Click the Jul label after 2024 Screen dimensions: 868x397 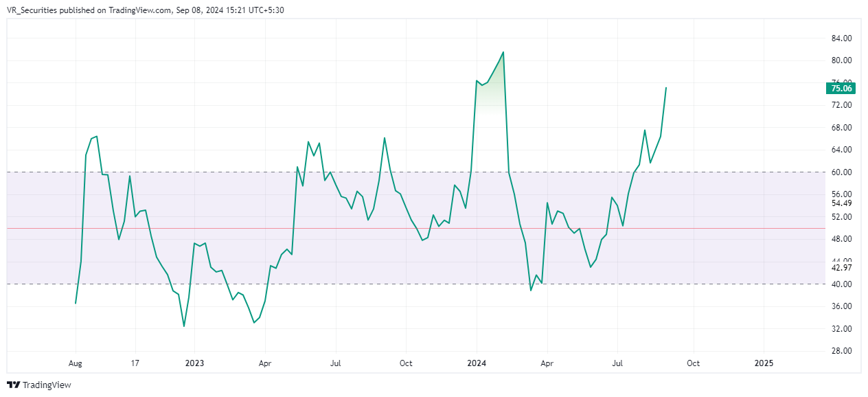tap(617, 363)
